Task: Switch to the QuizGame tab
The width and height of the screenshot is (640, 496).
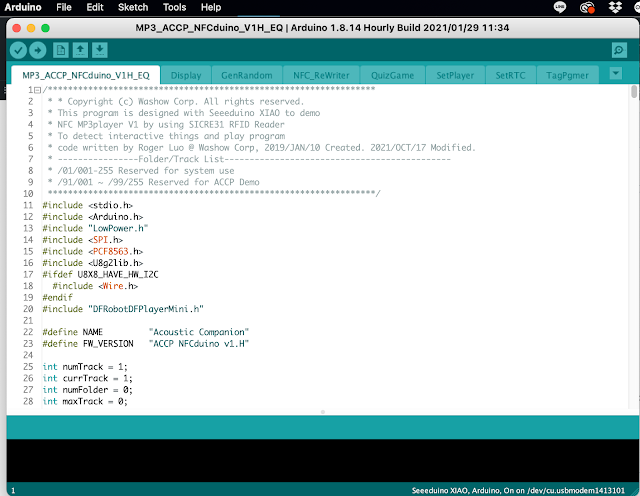Action: coord(392,75)
